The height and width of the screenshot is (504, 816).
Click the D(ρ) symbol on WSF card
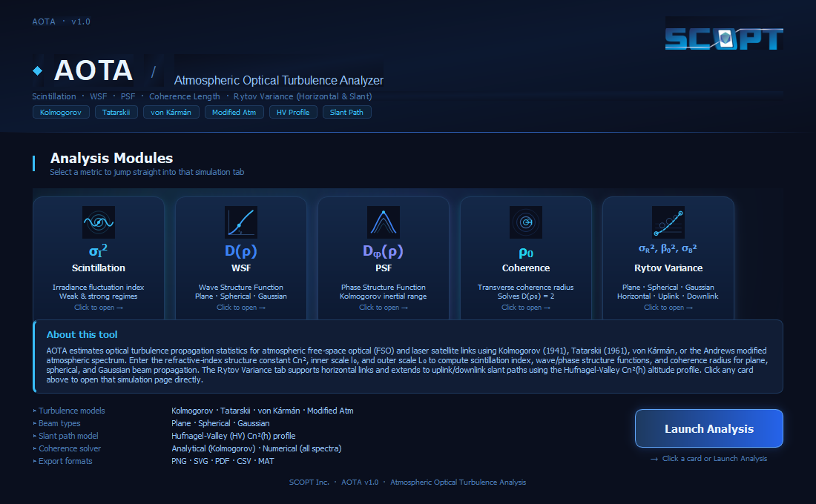point(241,251)
